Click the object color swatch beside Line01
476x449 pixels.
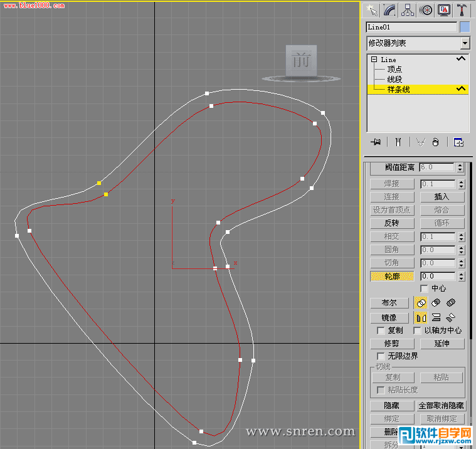[465, 27]
